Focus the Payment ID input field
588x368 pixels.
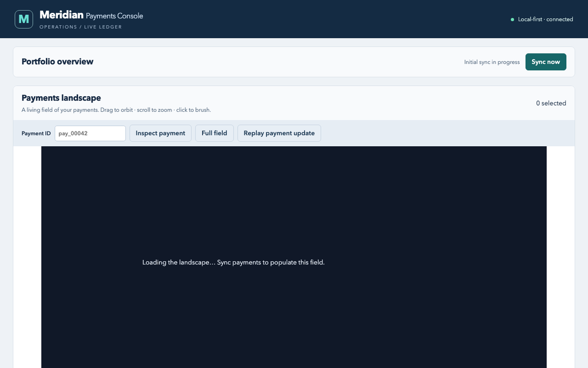90,133
